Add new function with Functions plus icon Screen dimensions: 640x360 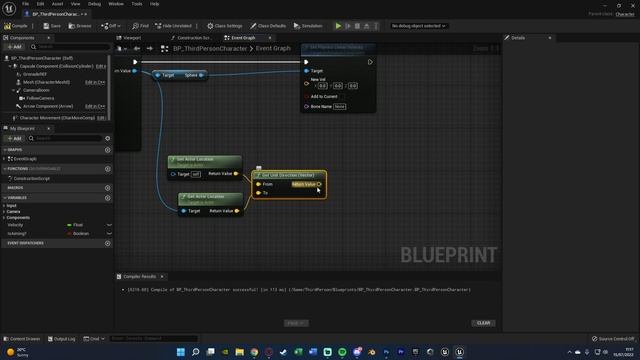tap(108, 169)
